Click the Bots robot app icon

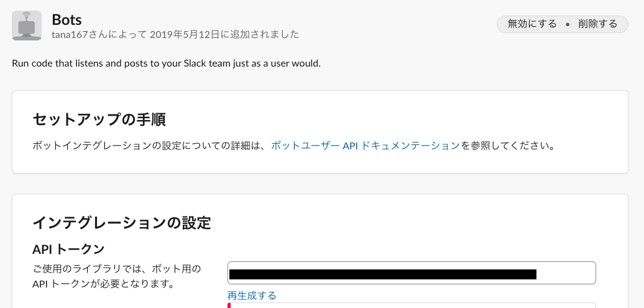click(27, 26)
